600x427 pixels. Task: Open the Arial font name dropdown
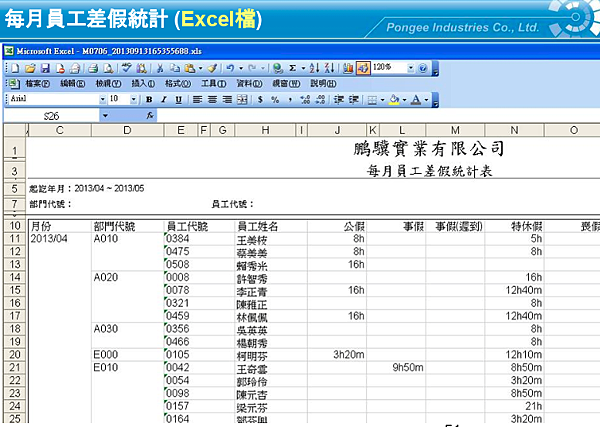pyautogui.click(x=103, y=99)
